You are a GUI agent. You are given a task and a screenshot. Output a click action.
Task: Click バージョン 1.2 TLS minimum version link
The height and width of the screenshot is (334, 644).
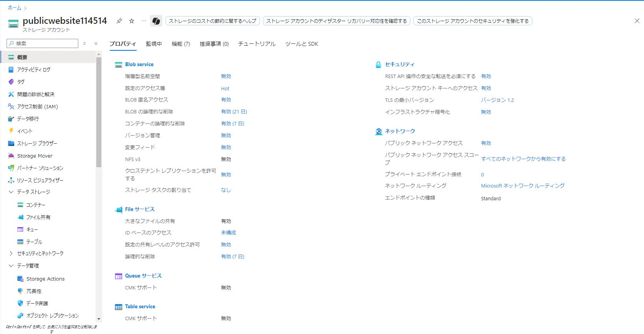click(x=497, y=100)
